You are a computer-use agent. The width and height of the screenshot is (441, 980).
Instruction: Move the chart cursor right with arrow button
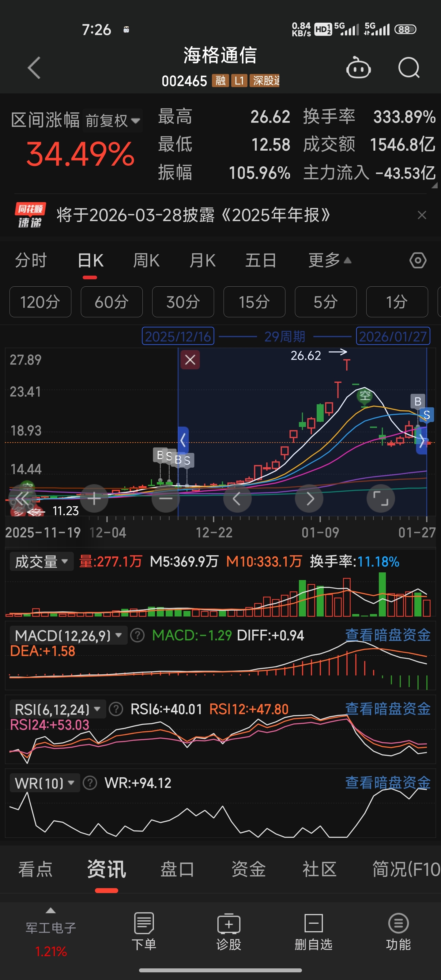(309, 498)
